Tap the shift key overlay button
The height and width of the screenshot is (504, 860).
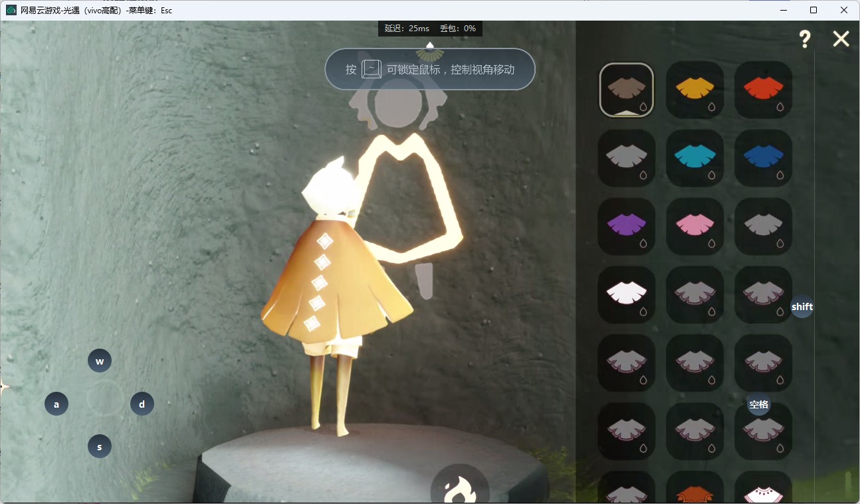coord(802,307)
